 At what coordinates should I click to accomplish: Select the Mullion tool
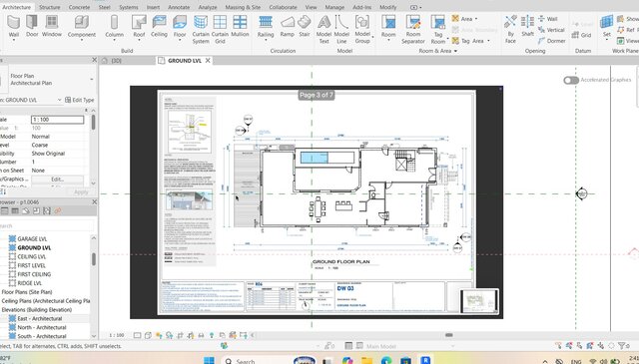pos(240,25)
